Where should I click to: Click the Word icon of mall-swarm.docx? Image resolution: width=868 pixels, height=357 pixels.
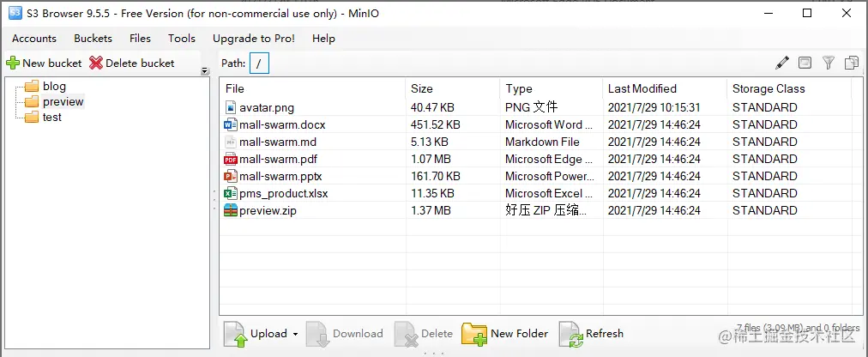click(x=230, y=124)
